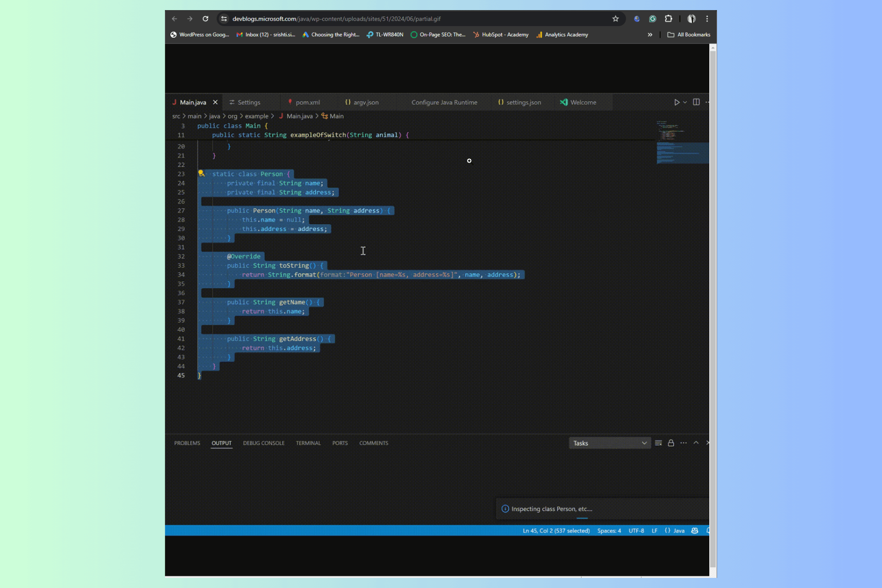Image resolution: width=882 pixels, height=588 pixels.
Task: Click Main class symbol in breadcrumb
Action: (336, 116)
